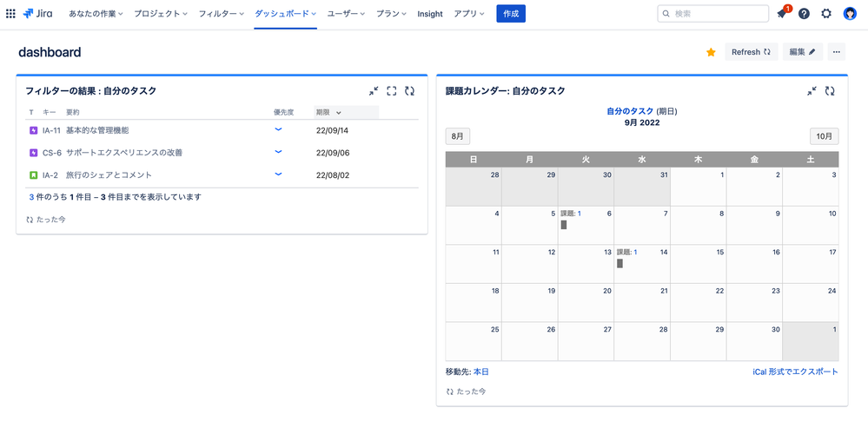Click the 作成 create button
The width and height of the screenshot is (868, 421).
pos(511,14)
